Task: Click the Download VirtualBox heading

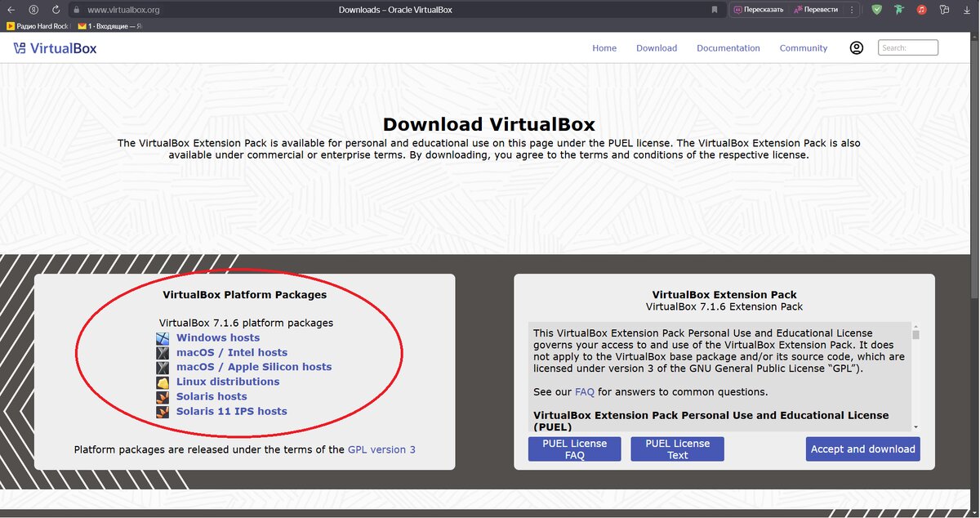Action: click(x=489, y=125)
